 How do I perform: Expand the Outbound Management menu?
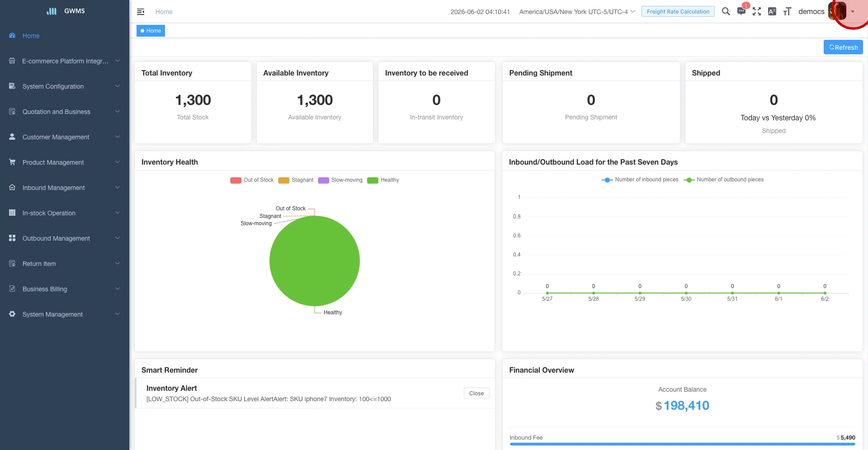click(65, 238)
